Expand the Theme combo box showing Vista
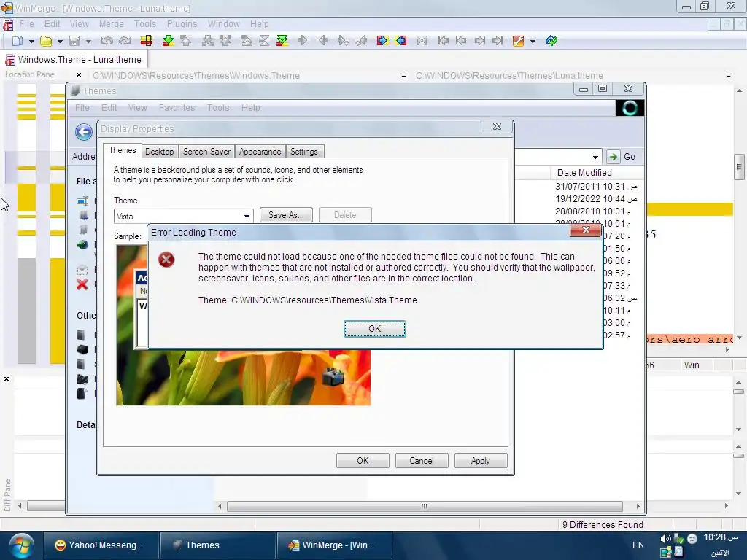The image size is (747, 560). coord(247,216)
